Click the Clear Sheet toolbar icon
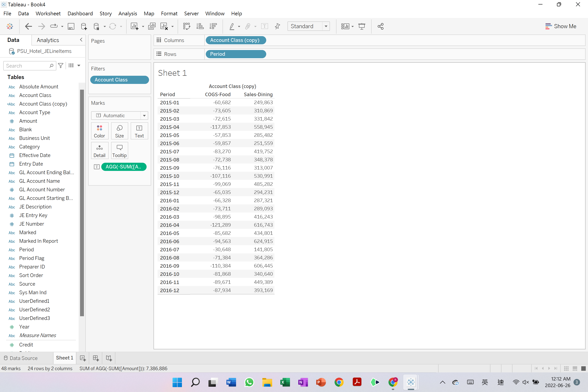The image size is (588, 392). (x=164, y=26)
